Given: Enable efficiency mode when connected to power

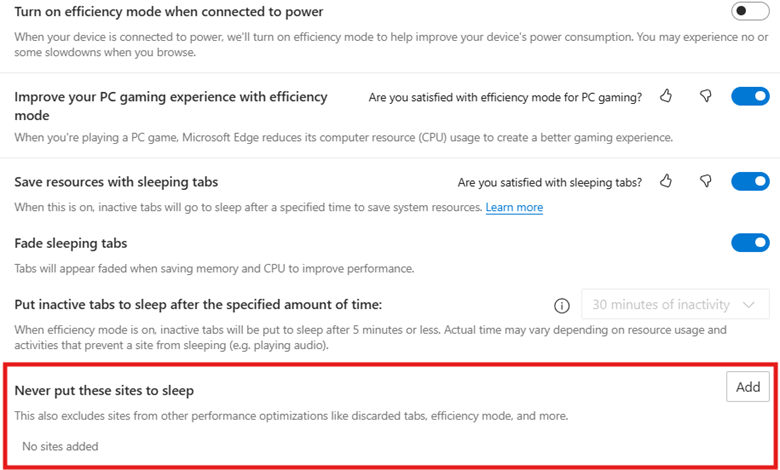Looking at the screenshot, I should (750, 11).
